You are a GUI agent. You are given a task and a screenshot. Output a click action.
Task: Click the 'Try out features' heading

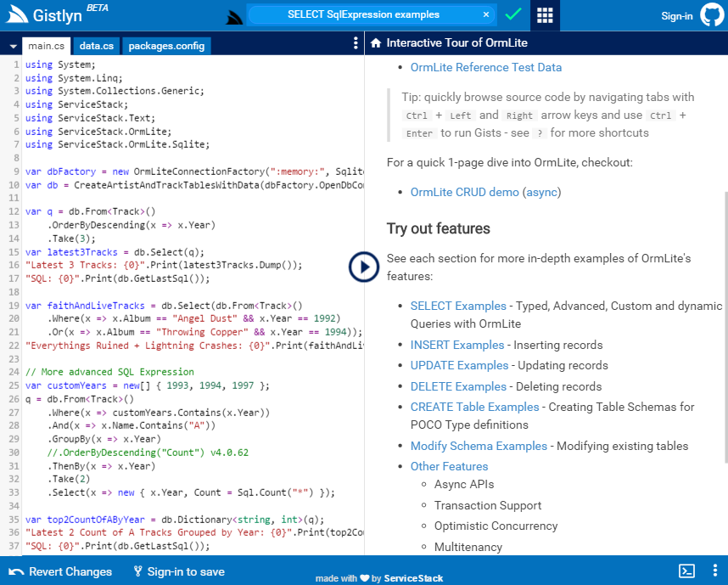pos(439,228)
